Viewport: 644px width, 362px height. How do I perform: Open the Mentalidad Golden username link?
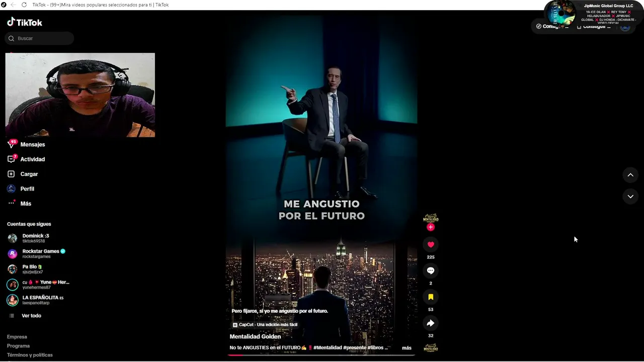pos(255,337)
